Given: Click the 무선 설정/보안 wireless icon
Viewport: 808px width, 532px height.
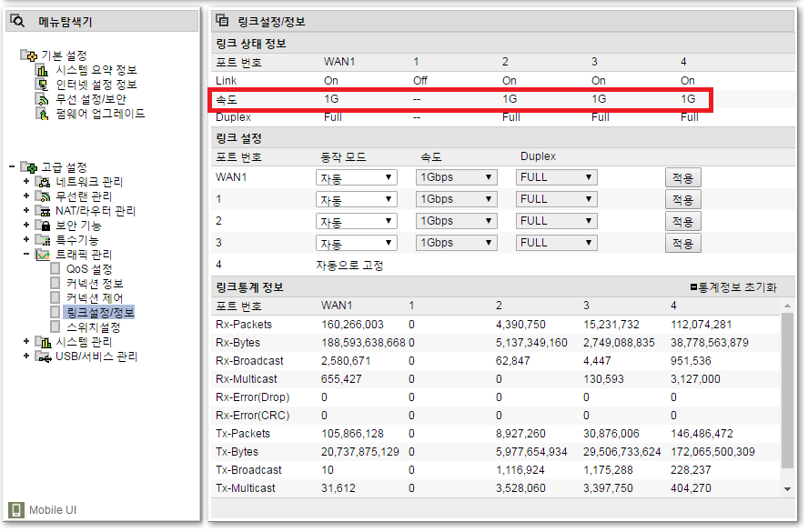Looking at the screenshot, I should pos(42,99).
